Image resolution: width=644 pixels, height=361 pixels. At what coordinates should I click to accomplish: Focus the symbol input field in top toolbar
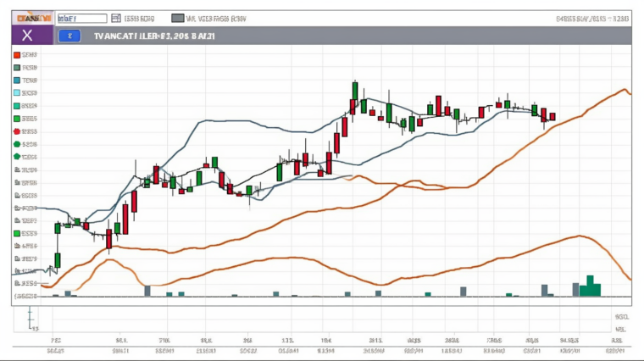[x=84, y=17]
